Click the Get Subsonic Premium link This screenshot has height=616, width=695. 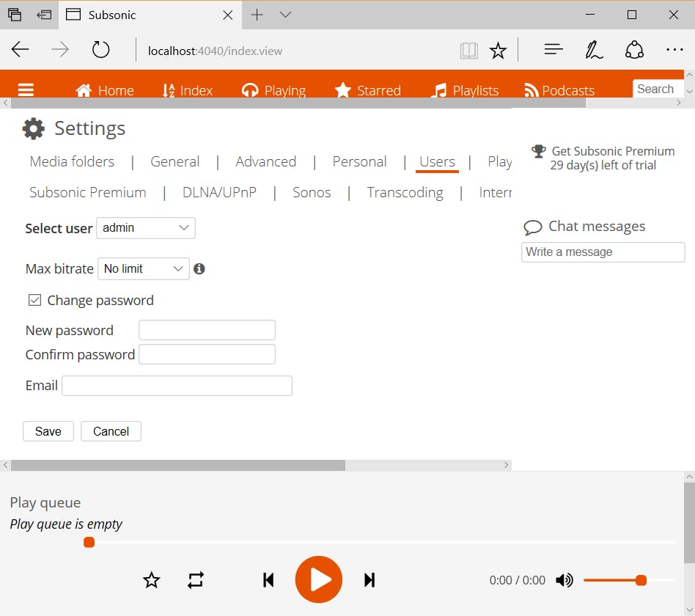(x=613, y=151)
